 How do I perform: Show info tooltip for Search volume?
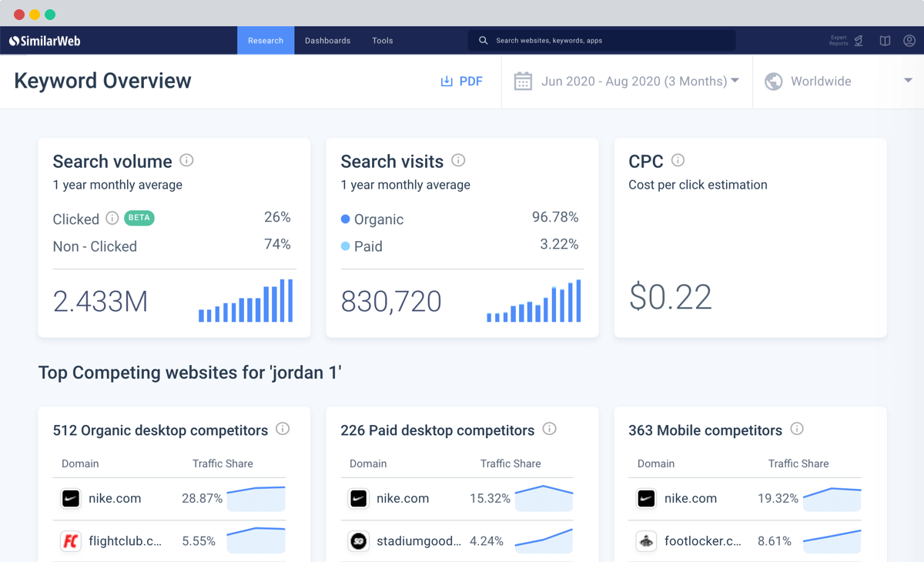(x=186, y=160)
